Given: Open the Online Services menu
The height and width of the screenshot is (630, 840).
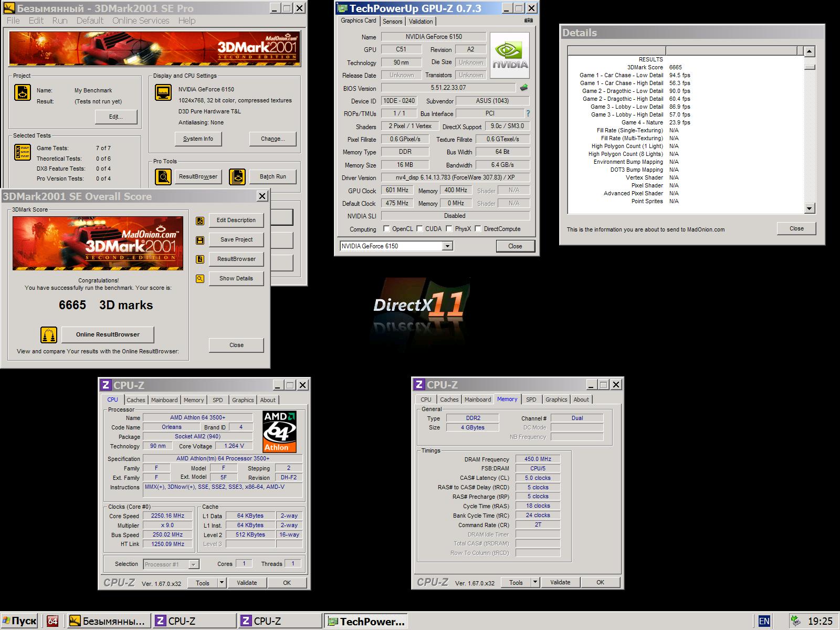Looking at the screenshot, I should [141, 20].
